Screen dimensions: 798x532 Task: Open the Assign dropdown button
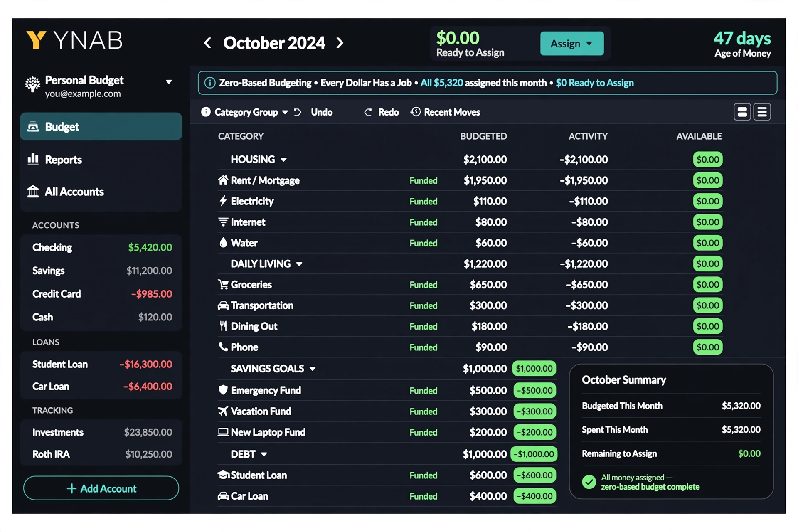point(572,43)
